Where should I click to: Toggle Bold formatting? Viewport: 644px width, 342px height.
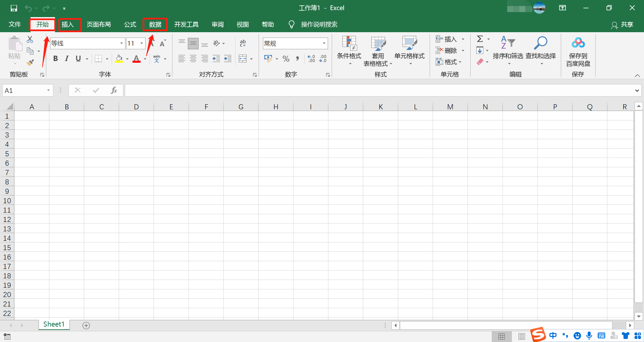(56, 59)
